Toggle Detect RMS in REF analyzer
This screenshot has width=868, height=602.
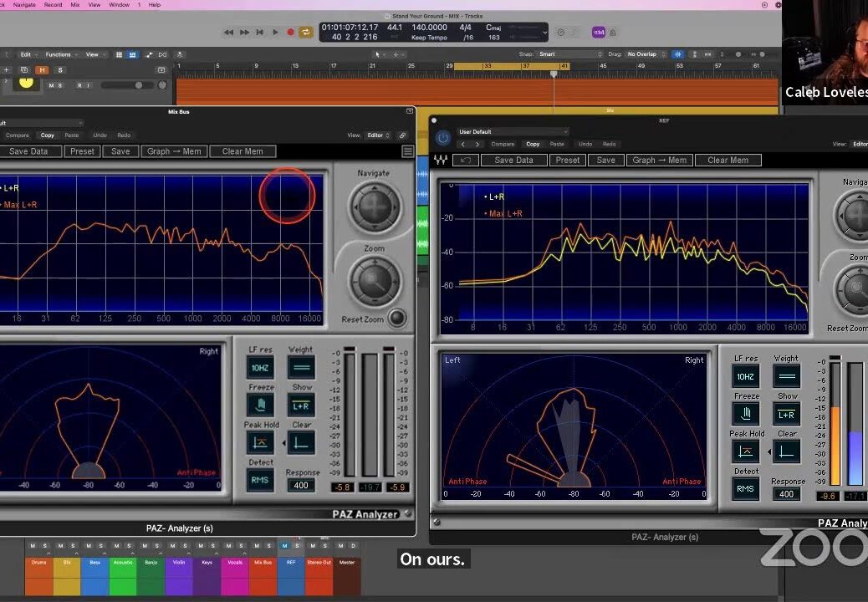[746, 488]
